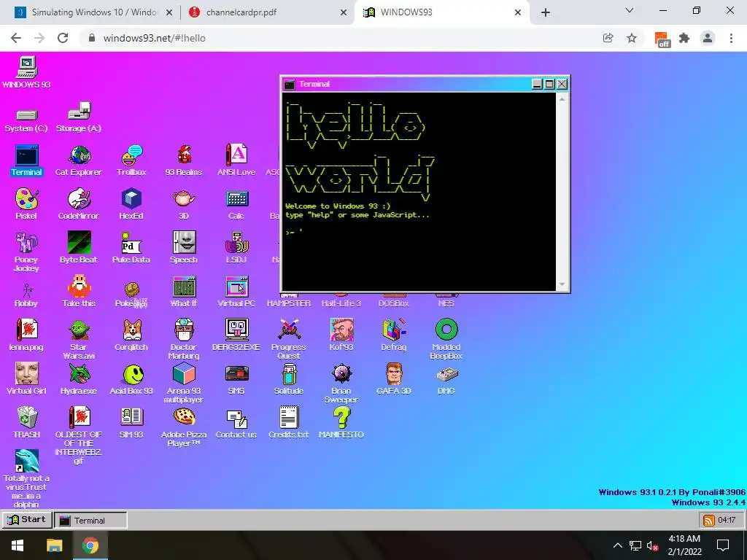Expand the Chrome tab search chevron
Image resolution: width=747 pixels, height=560 pixels.
[x=630, y=10]
